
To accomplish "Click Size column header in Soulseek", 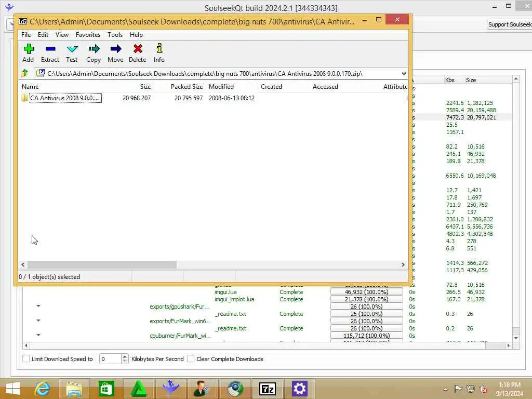I will (471, 80).
